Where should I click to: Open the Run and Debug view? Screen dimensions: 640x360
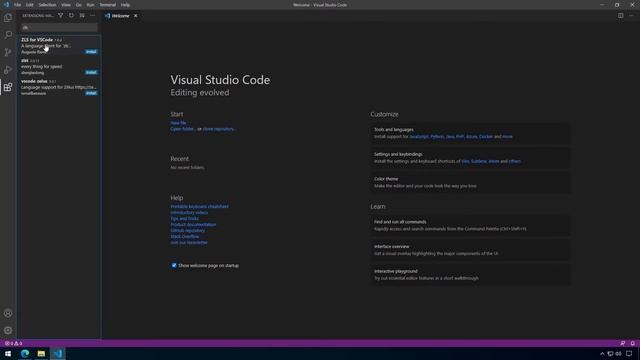click(8, 70)
